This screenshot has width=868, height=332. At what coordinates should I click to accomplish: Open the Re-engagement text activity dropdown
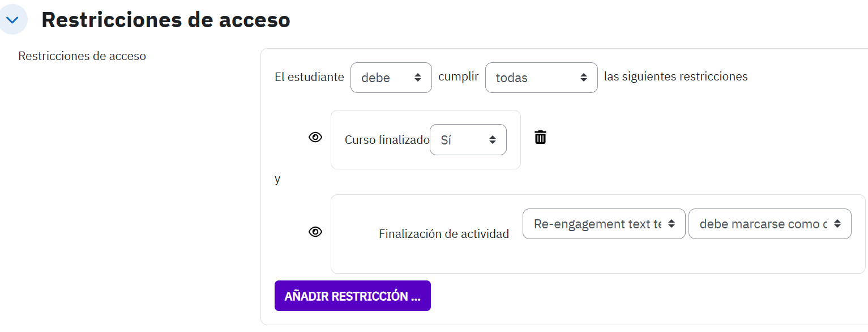click(604, 224)
